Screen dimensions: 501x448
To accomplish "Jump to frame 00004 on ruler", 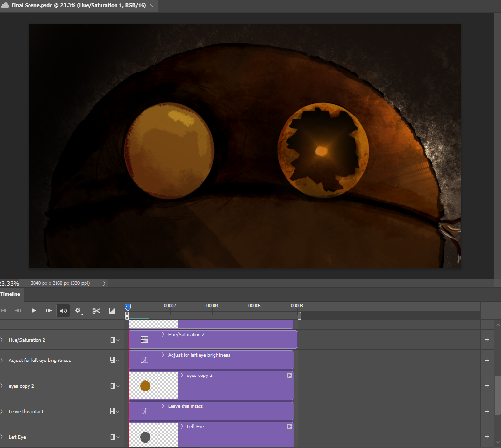I will 212,306.
